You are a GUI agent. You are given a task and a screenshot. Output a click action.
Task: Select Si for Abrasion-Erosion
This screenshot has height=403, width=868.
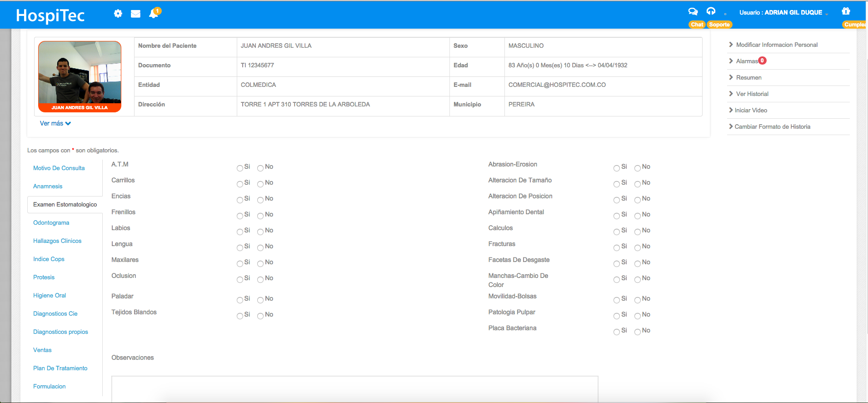click(617, 168)
